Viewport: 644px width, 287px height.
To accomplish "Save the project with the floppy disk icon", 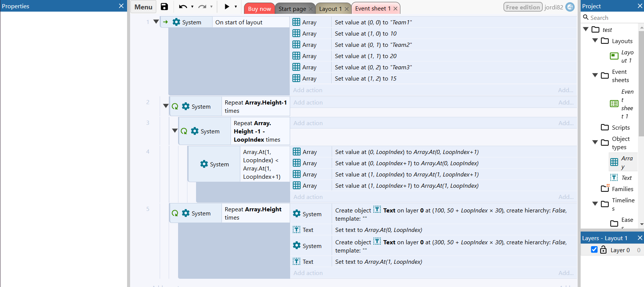I will pyautogui.click(x=164, y=7).
